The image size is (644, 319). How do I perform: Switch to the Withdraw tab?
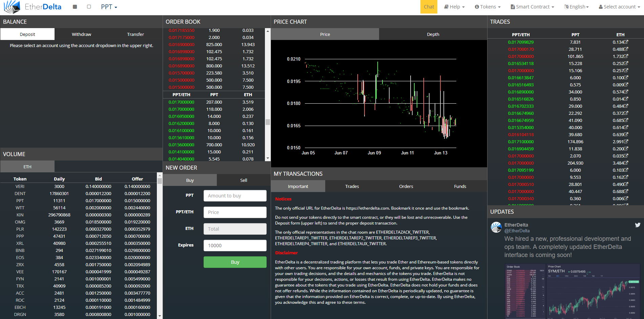[81, 34]
